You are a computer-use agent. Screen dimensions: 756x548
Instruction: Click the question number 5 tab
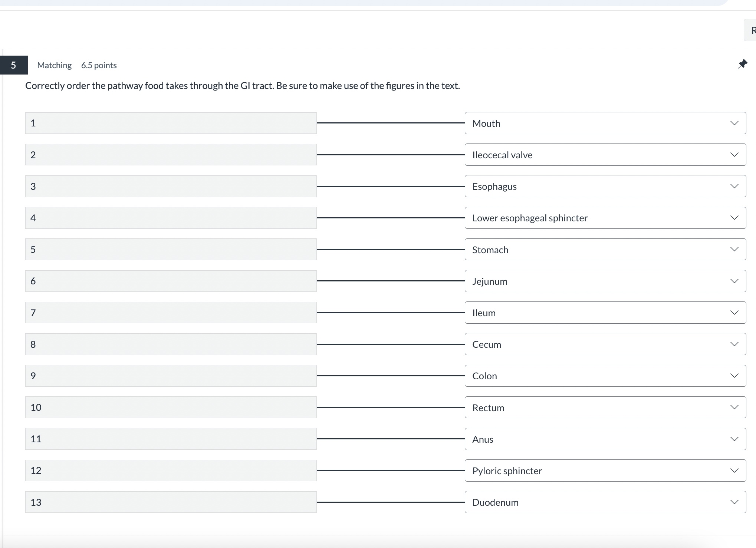pos(14,65)
